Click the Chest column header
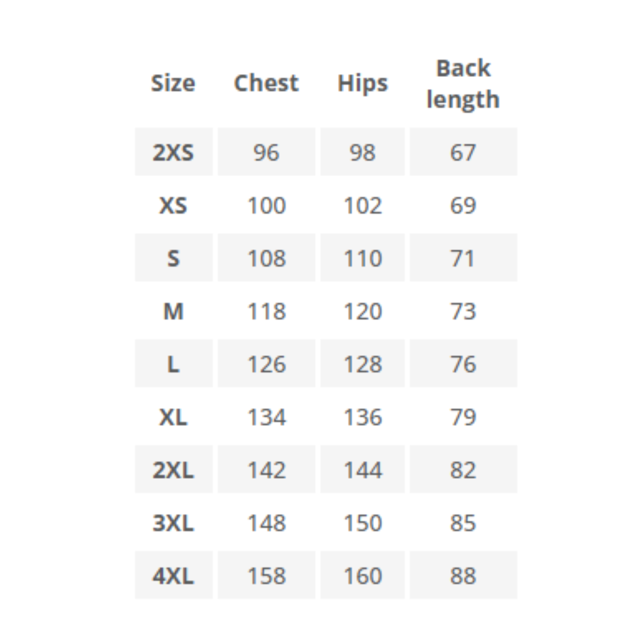Image resolution: width=644 pixels, height=644 pixels. (266, 83)
